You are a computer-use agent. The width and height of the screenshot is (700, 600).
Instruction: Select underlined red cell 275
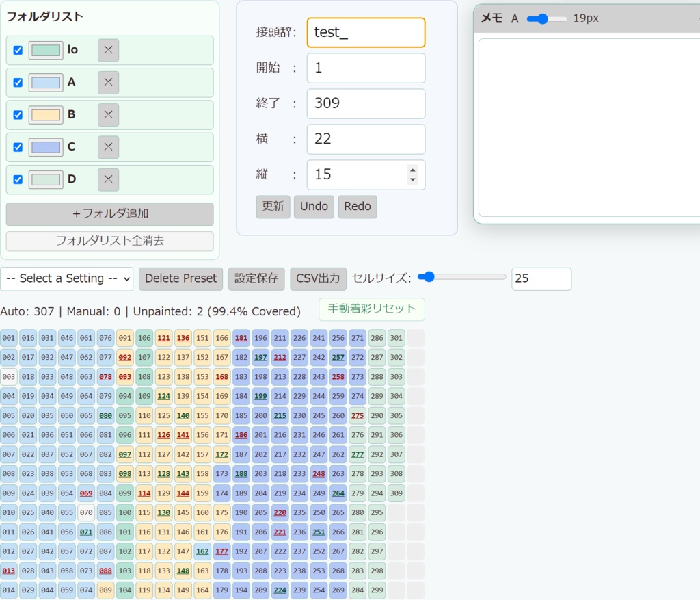pyautogui.click(x=358, y=415)
